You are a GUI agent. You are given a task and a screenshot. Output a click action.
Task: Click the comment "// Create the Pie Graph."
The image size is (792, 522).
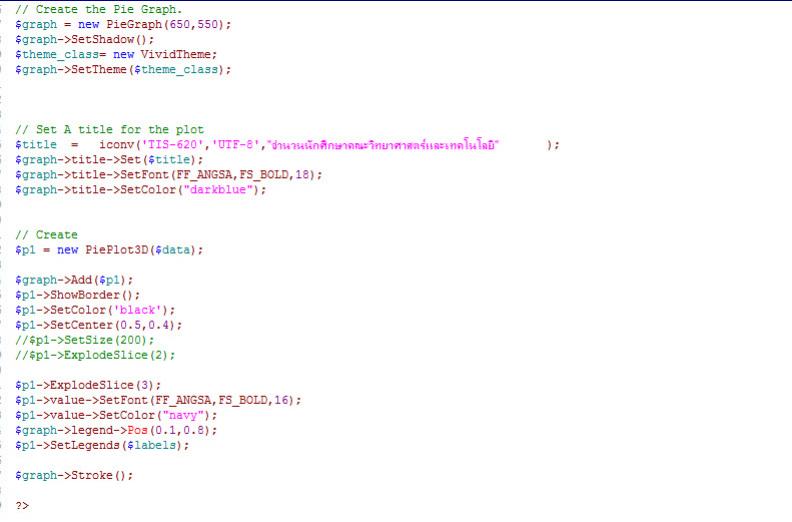[98, 9]
